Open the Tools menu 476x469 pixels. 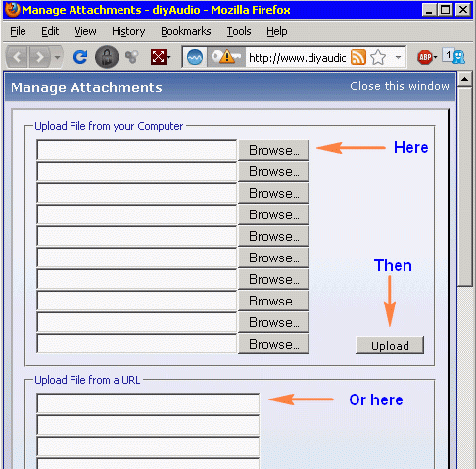coord(239,31)
